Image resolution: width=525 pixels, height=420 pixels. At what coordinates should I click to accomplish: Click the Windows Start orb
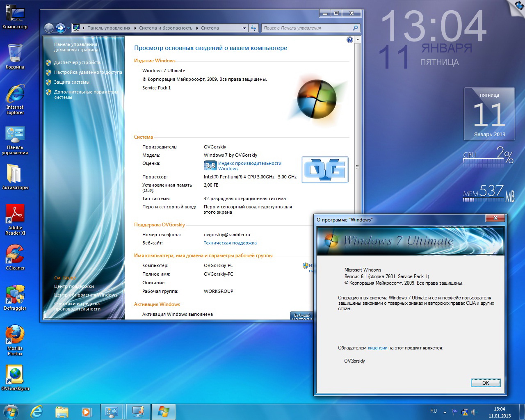click(11, 411)
